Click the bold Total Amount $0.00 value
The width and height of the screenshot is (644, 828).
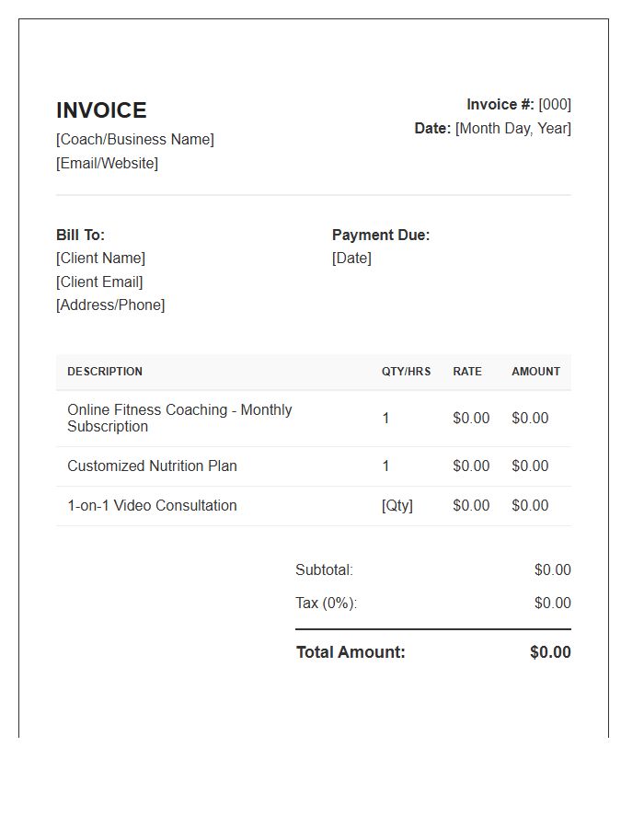coord(550,652)
